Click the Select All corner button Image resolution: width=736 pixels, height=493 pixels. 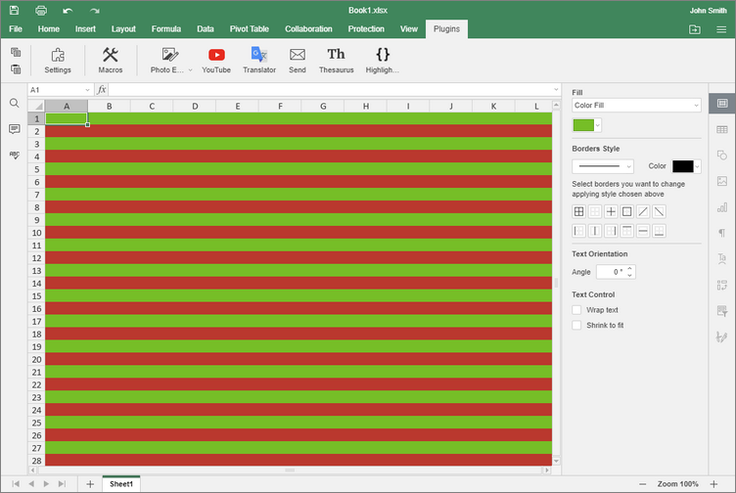37,106
